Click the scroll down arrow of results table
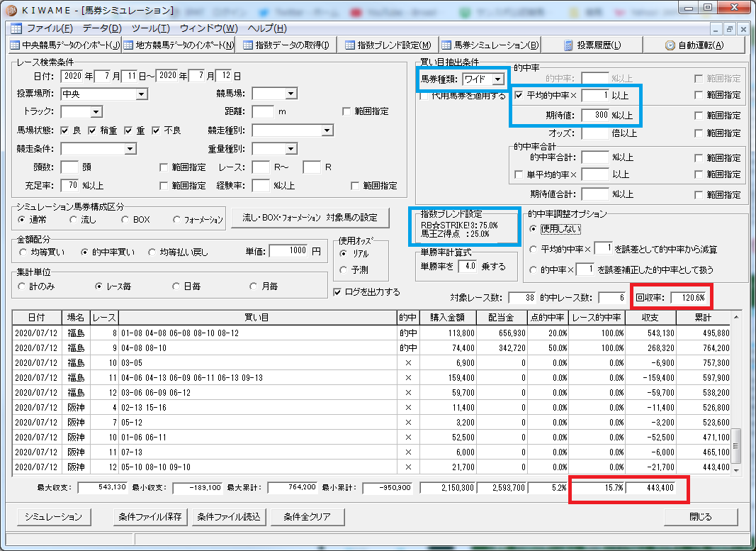The height and width of the screenshot is (551, 756). [x=735, y=470]
